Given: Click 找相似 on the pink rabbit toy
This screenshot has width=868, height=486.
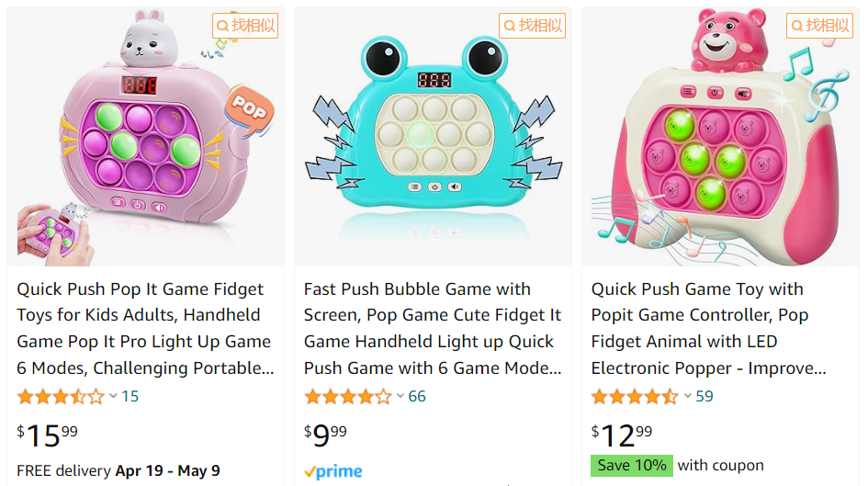Looking at the screenshot, I should point(245,26).
